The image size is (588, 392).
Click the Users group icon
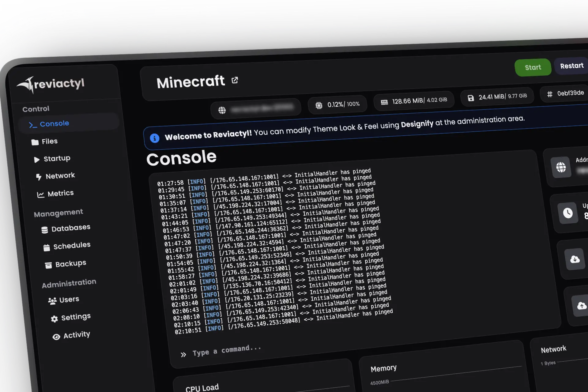(x=52, y=301)
